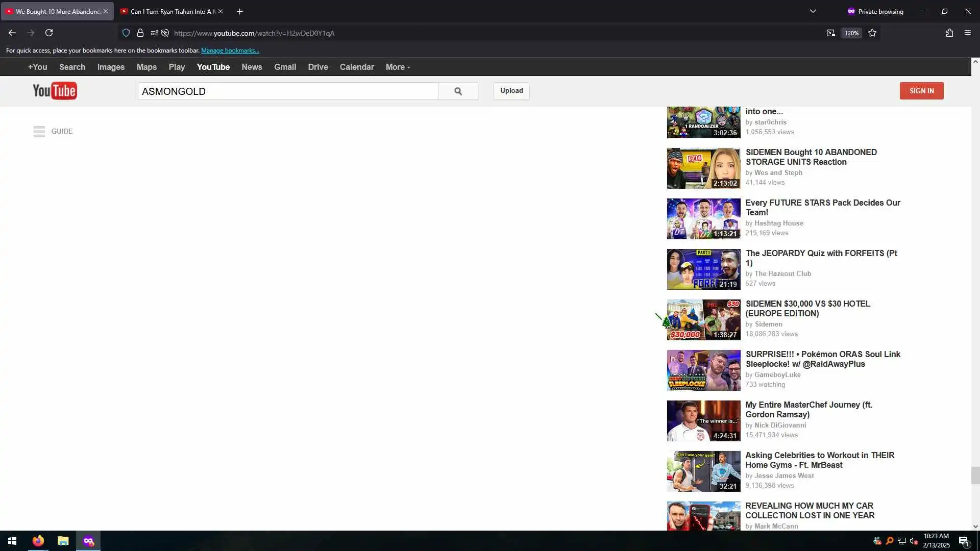Open the SIDEMEN $30,000 VS $30 HOTEL thumbnail
Image resolution: width=980 pixels, height=551 pixels.
point(703,319)
